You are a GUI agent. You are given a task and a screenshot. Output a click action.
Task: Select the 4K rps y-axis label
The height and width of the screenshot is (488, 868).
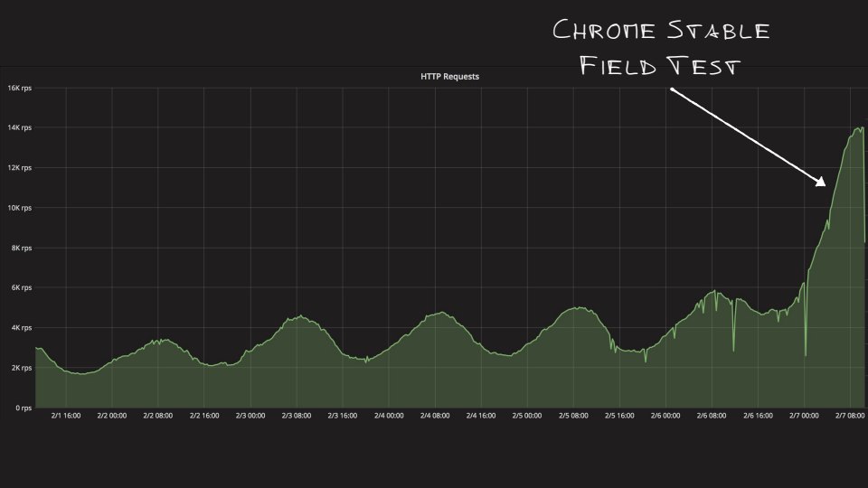click(22, 327)
